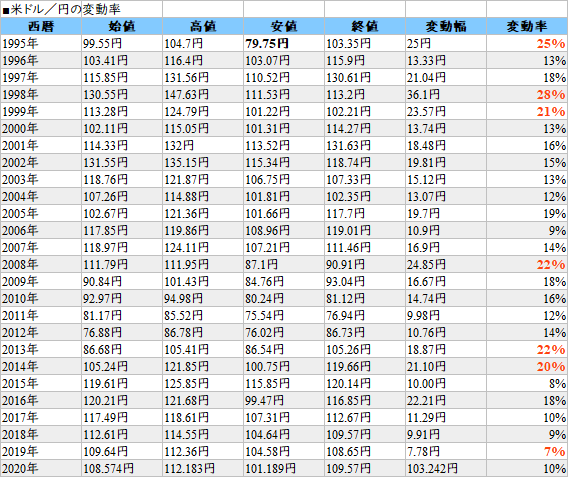Click the 103.242円 range cell

(432, 469)
